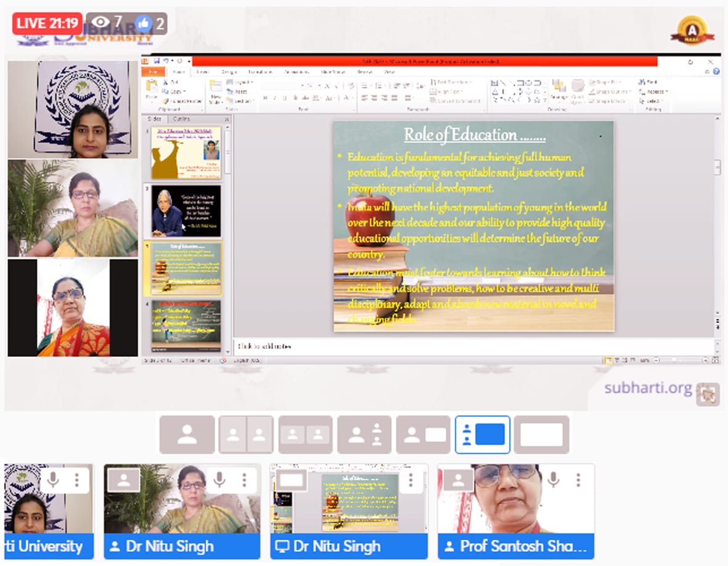The image size is (728, 566).
Task: Open the File tab in PowerPoint
Action: pyautogui.click(x=153, y=72)
